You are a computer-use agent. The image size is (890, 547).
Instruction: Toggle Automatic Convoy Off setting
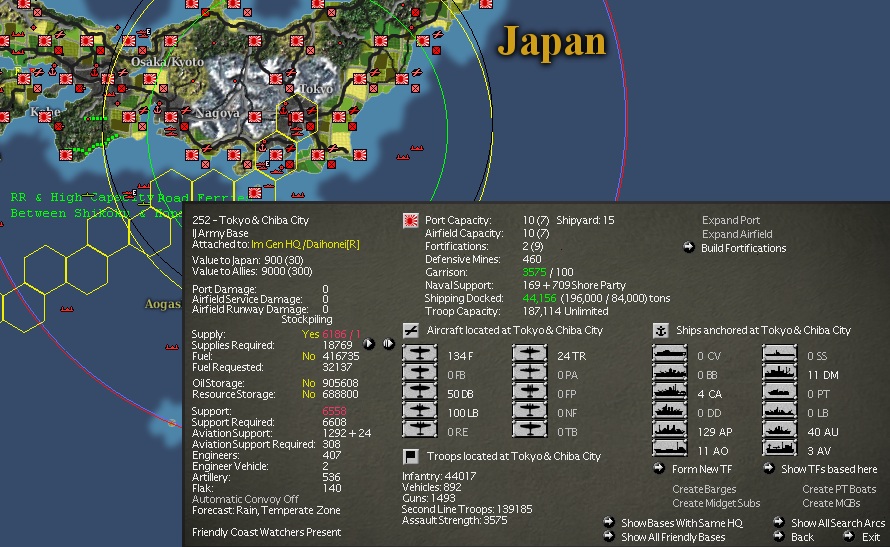point(245,499)
